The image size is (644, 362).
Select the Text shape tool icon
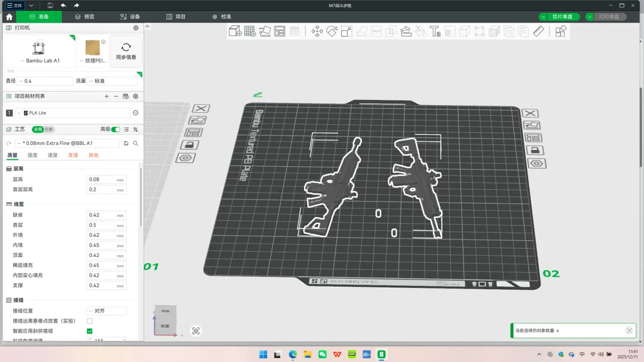(x=435, y=31)
